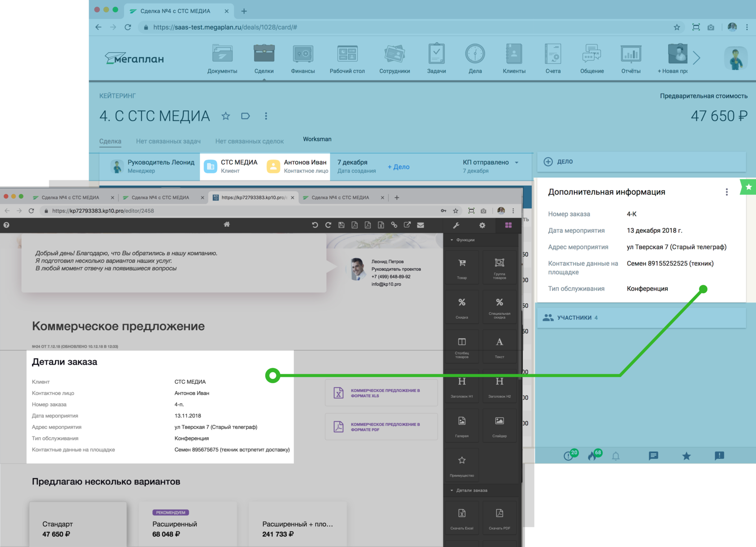Open the chat messages icon in bottom bar
Image resolution: width=756 pixels, height=547 pixels.
(653, 456)
